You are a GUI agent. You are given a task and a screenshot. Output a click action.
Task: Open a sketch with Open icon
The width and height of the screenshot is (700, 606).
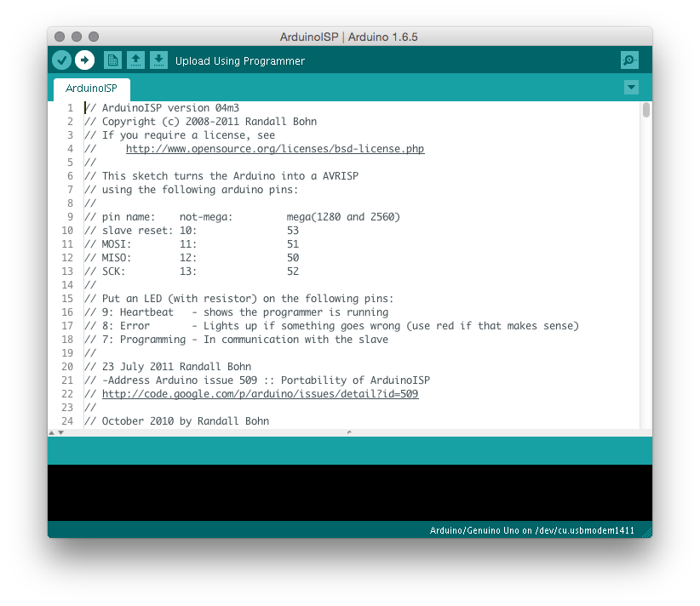135,60
